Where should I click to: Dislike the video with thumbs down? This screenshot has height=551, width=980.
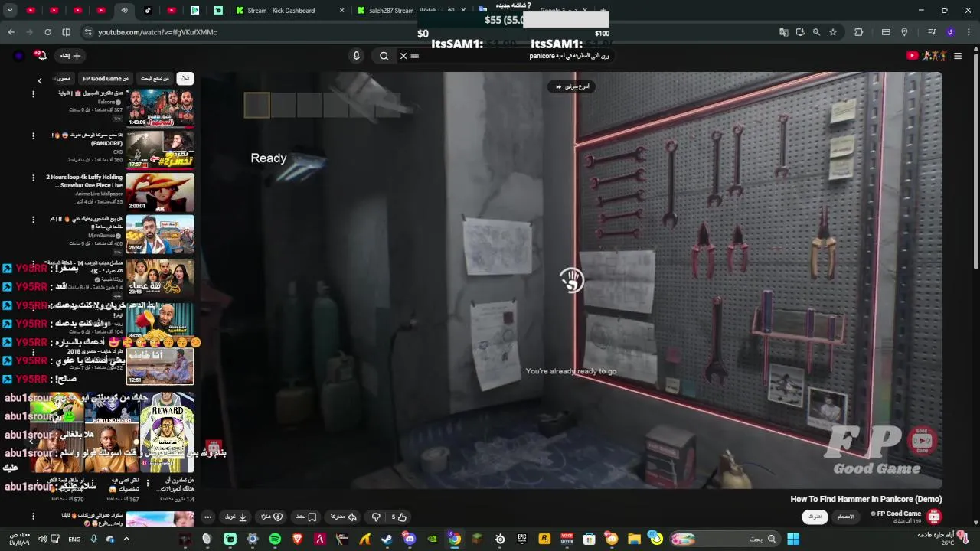coord(376,517)
